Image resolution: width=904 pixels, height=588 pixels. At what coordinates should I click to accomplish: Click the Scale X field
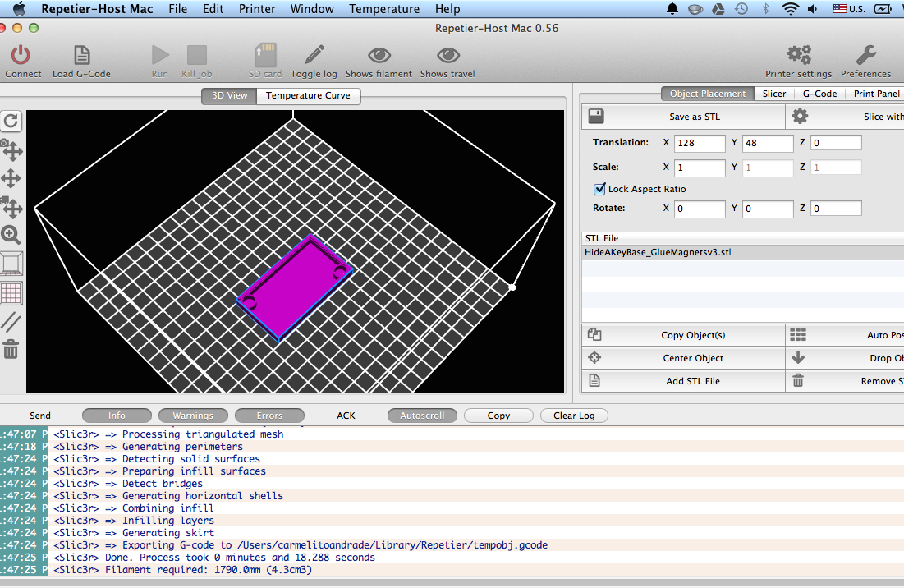tap(700, 168)
